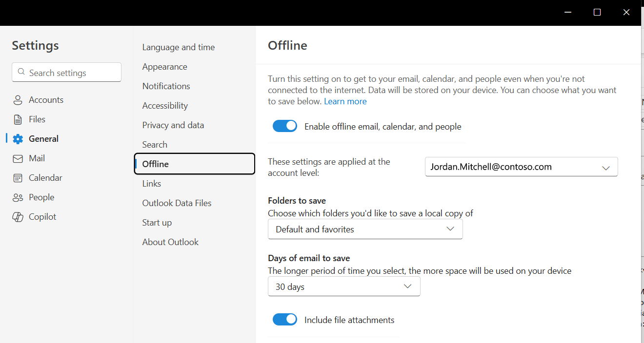Select the Files icon in sidebar

click(18, 119)
